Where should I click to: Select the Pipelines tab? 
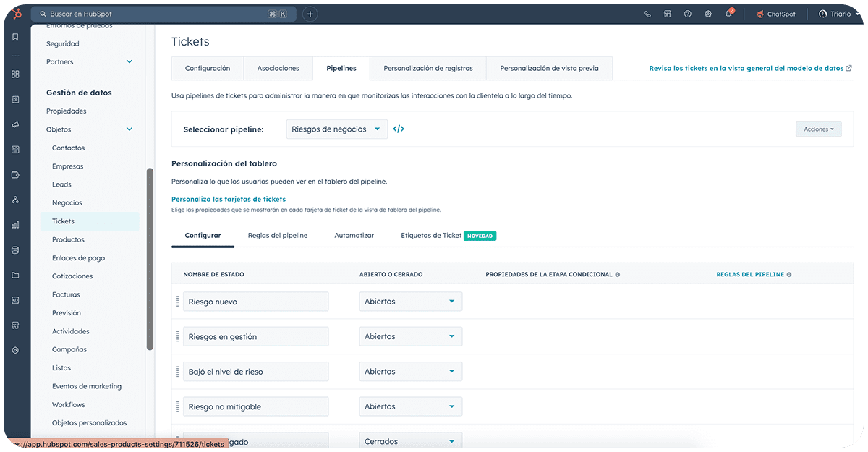click(x=341, y=68)
